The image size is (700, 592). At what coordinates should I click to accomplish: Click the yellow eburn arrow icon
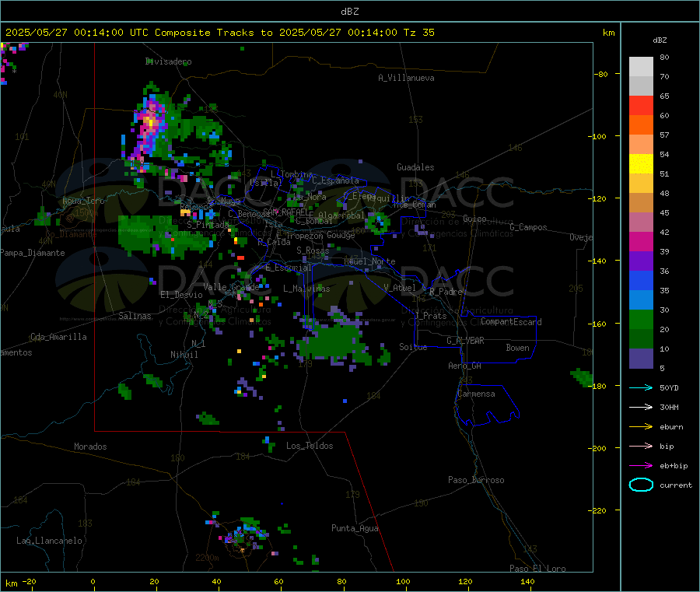(x=641, y=427)
